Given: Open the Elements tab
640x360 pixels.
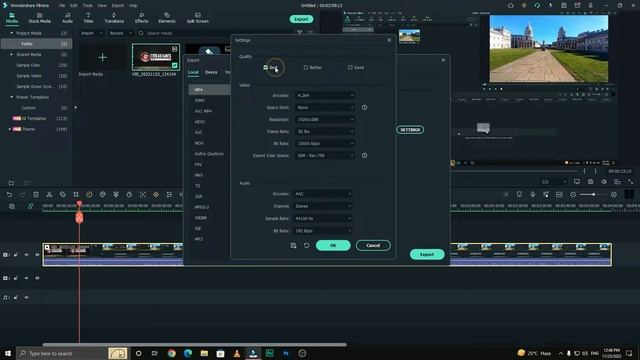Looking at the screenshot, I should (167, 18).
